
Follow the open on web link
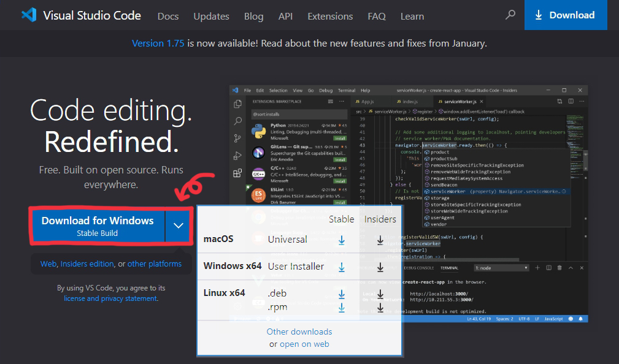(304, 344)
